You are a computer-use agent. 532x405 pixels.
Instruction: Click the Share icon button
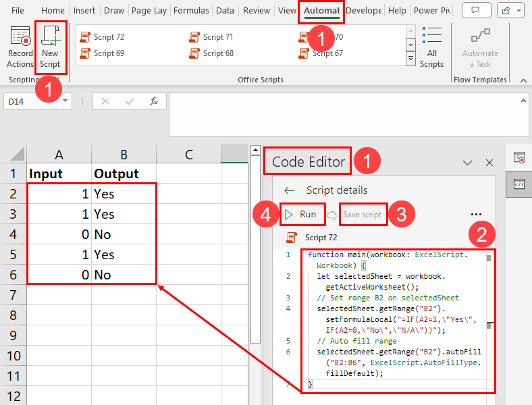click(x=506, y=11)
